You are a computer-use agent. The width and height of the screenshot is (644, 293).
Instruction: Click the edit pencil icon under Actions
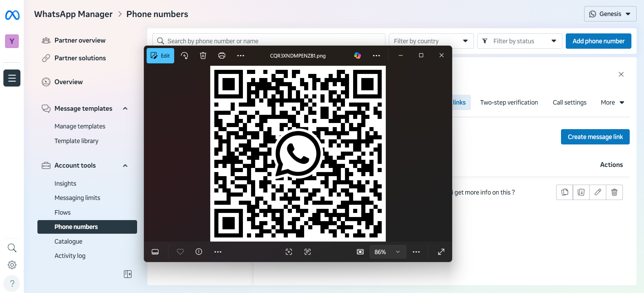(x=598, y=192)
